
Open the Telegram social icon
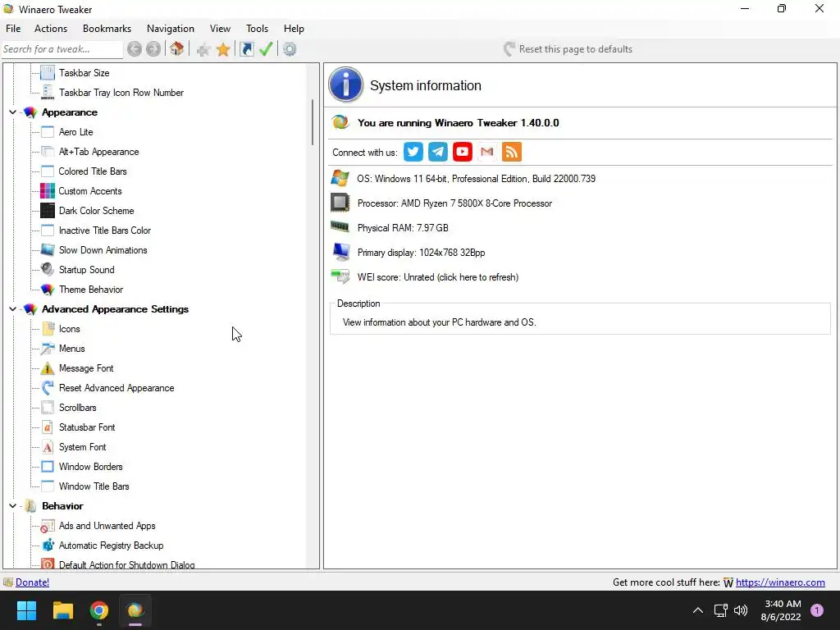coord(438,152)
